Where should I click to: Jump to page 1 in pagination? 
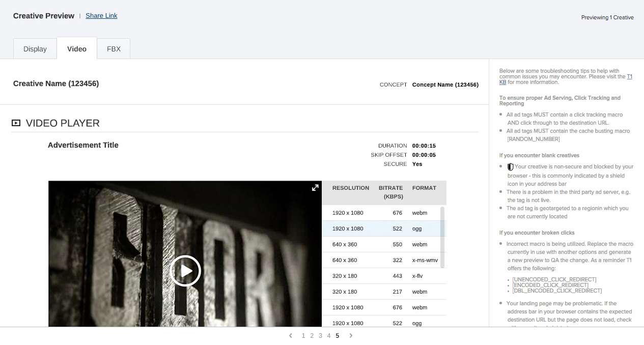(x=303, y=336)
